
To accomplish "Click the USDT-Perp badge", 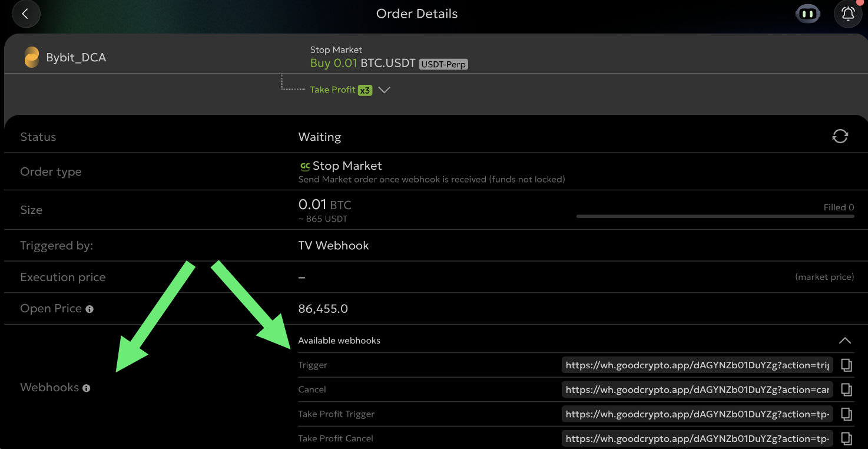I will pyautogui.click(x=443, y=64).
